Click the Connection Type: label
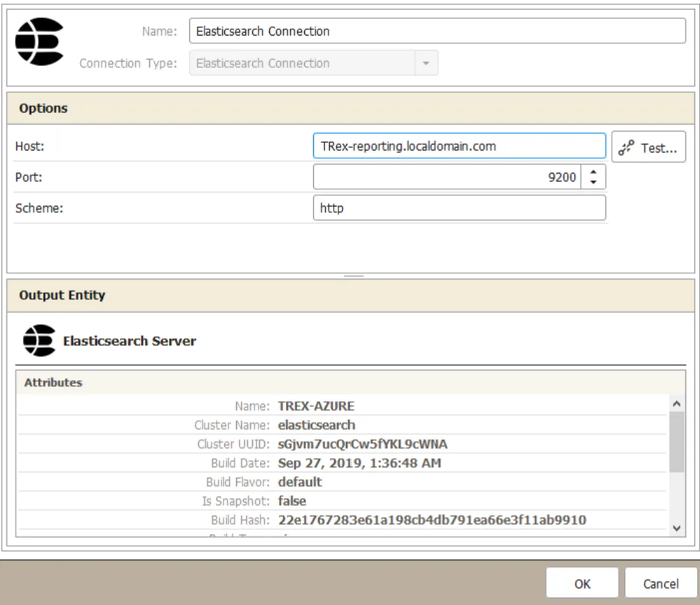 pyautogui.click(x=128, y=64)
